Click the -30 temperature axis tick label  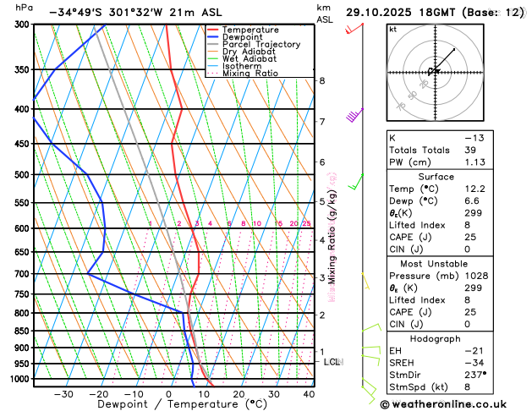click(x=63, y=394)
